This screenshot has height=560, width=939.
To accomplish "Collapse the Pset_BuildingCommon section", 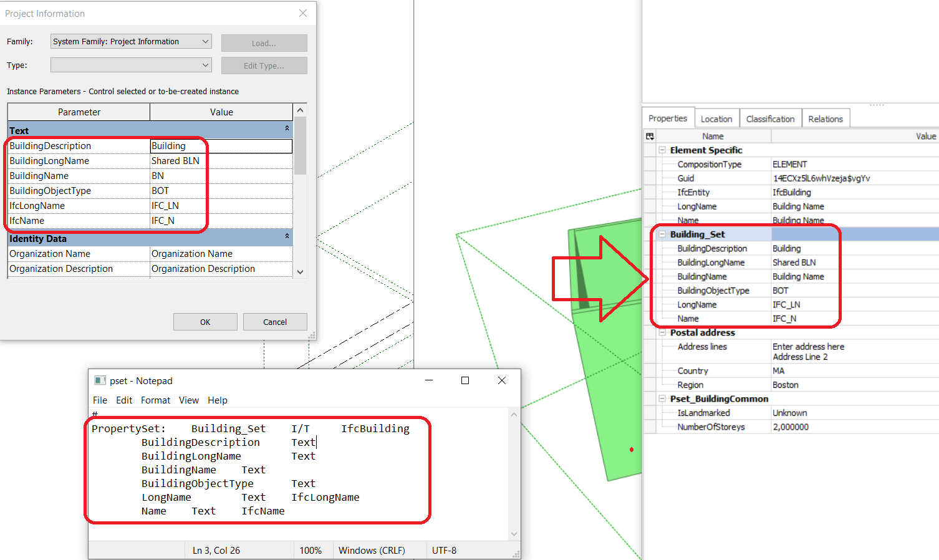I will (662, 398).
